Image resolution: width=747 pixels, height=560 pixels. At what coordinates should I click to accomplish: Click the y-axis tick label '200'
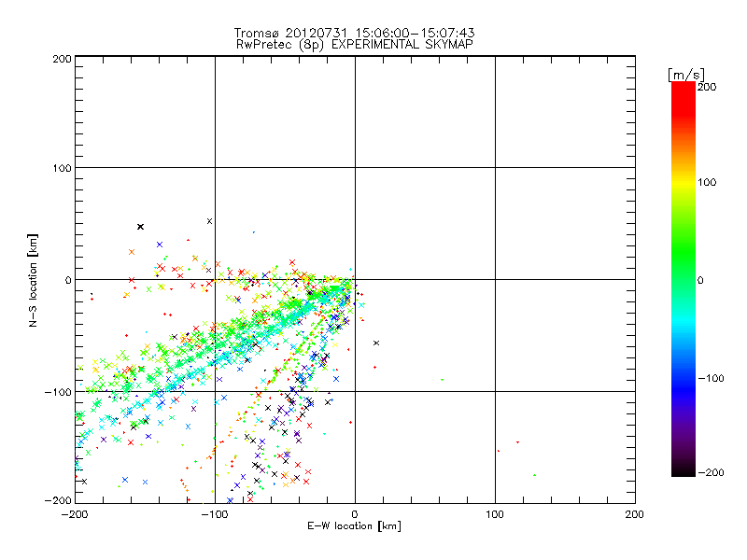[x=62, y=59]
